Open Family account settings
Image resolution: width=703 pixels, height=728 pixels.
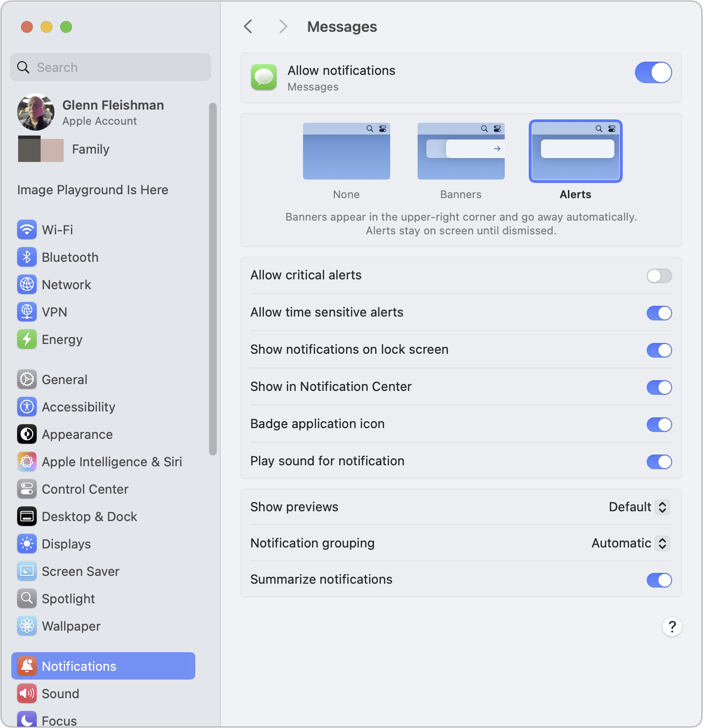coord(90,149)
